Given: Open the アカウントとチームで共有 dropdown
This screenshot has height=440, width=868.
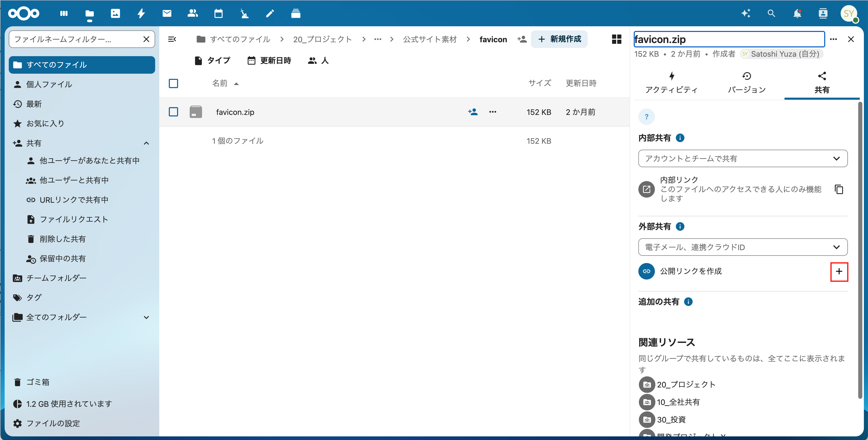Looking at the screenshot, I should tap(743, 158).
